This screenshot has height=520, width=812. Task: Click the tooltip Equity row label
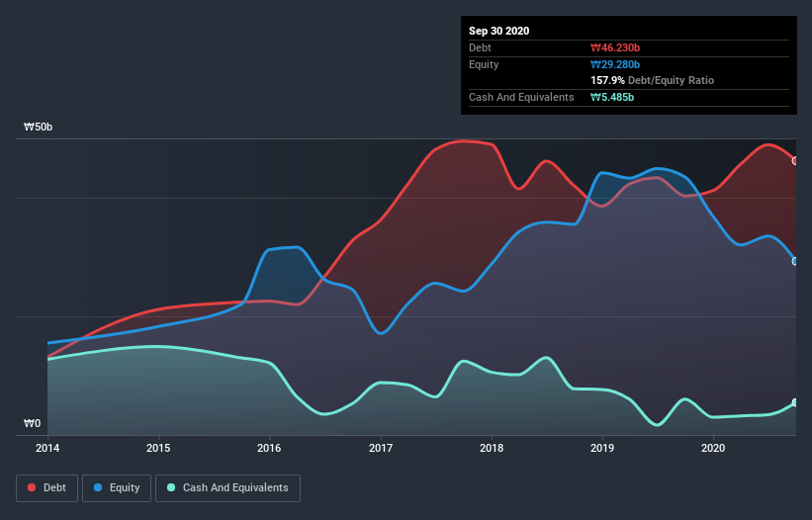(x=484, y=64)
